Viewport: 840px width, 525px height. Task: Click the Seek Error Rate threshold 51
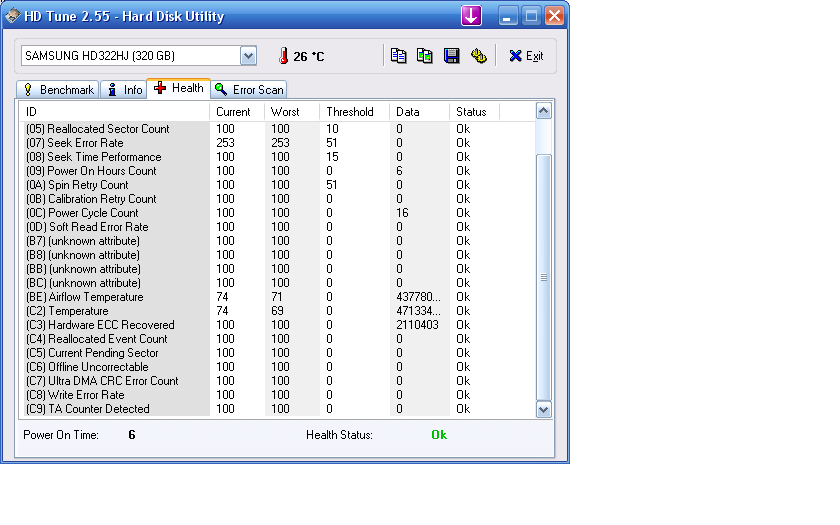332,143
